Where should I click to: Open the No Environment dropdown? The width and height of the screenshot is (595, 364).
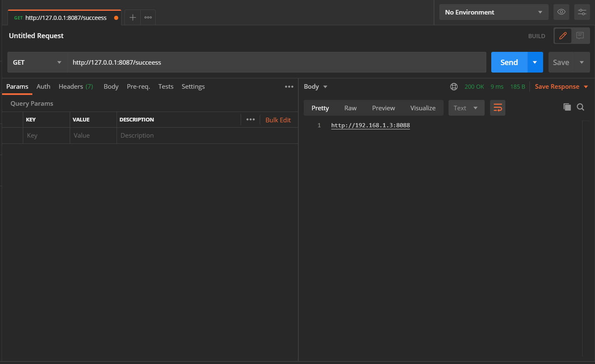pos(494,12)
